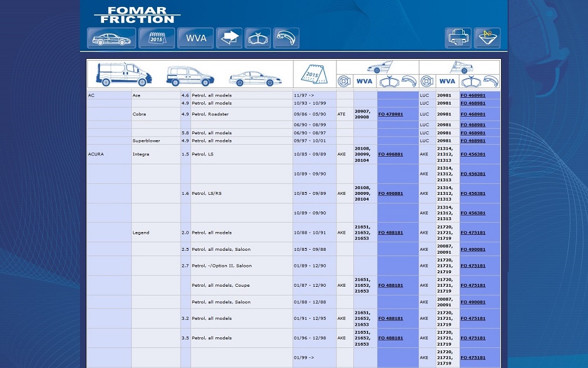
Task: Click the 2015 calendar column header icon
Action: (x=314, y=74)
